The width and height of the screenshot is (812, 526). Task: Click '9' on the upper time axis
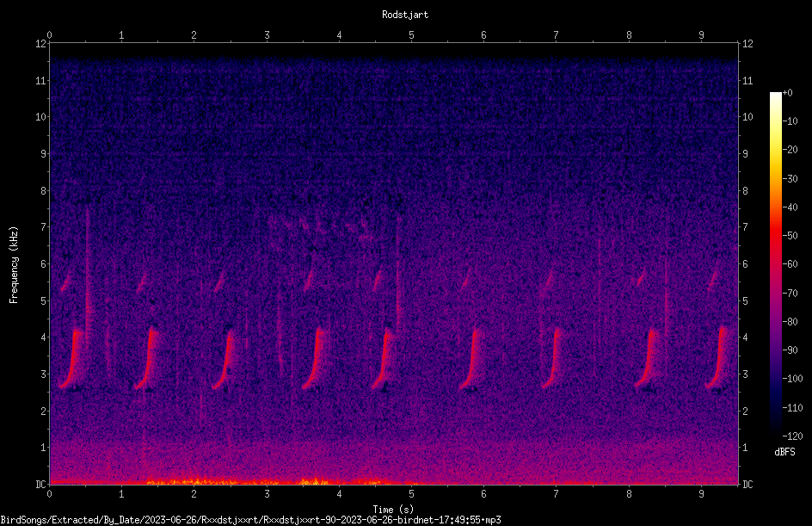[x=701, y=35]
